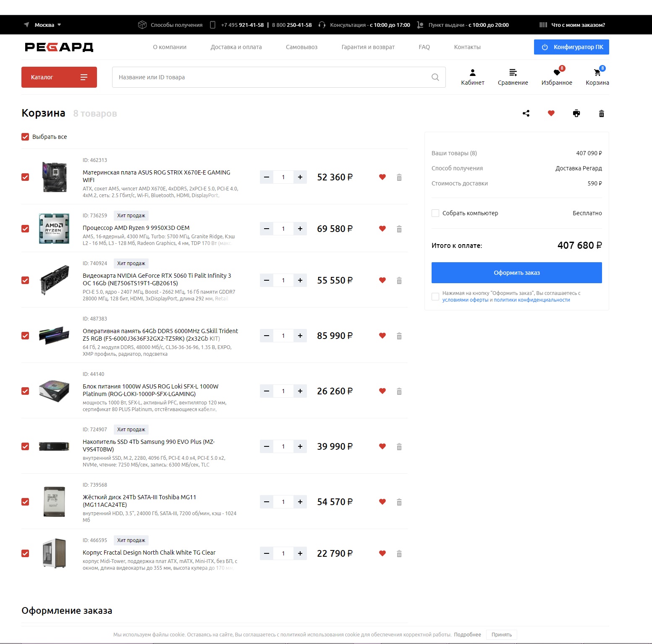Click the Оформить заказ button

(517, 273)
